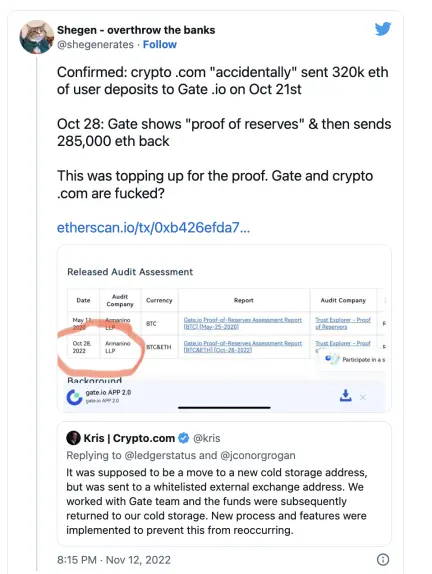Click Kris's verified blue checkmark badge
Viewport: 432px width, 574px height.
[183, 438]
